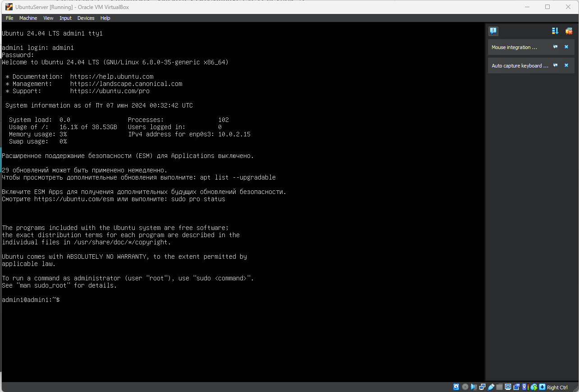Open the Machine menu
The width and height of the screenshot is (579, 392).
point(28,18)
